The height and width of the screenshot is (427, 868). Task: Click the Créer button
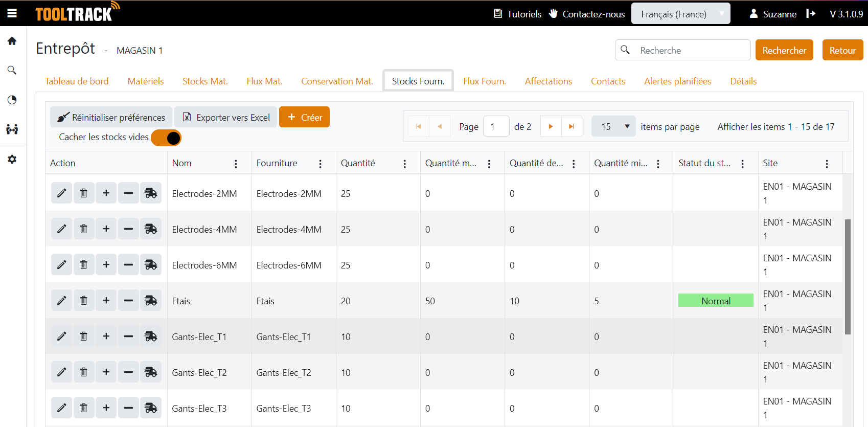point(304,117)
